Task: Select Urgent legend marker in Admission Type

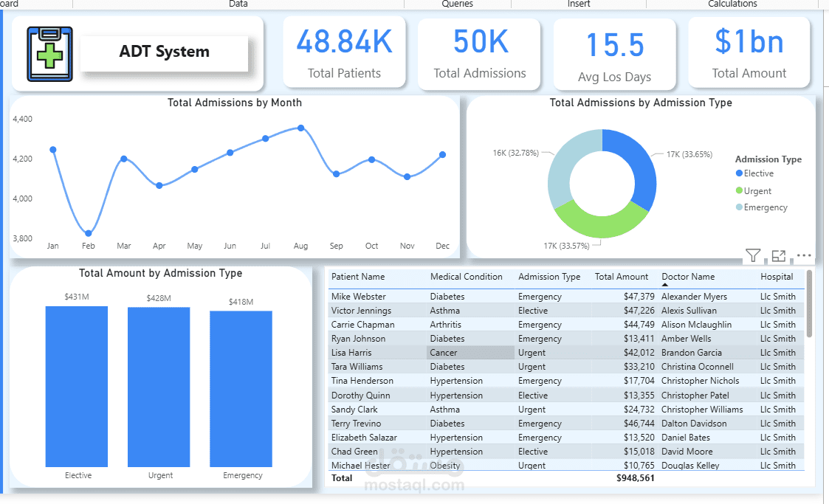Action: pyautogui.click(x=739, y=190)
